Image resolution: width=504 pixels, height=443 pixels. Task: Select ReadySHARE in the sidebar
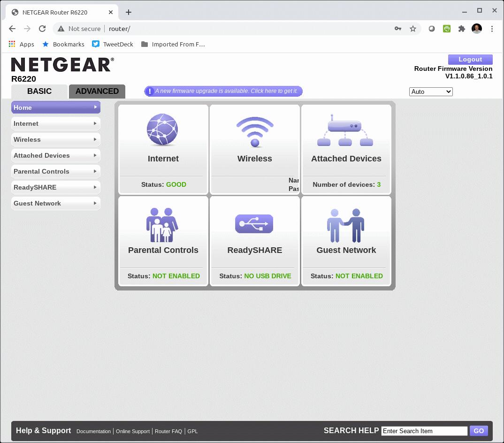[x=55, y=187]
